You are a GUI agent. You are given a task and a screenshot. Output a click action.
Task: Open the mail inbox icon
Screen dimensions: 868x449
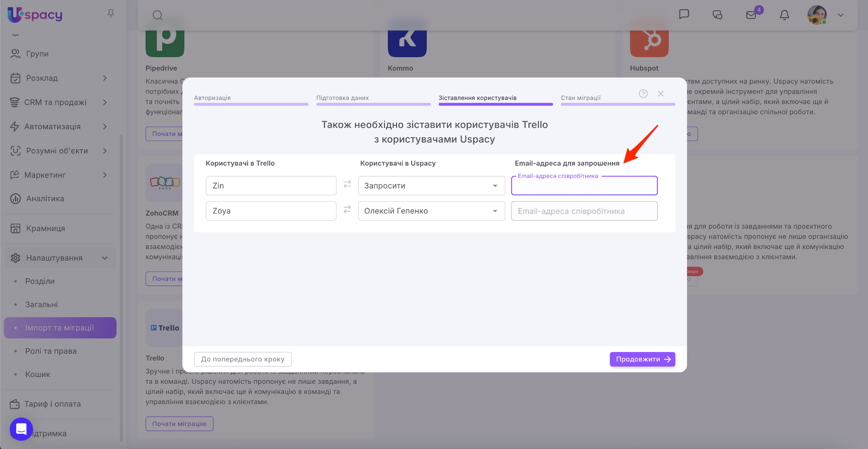tap(751, 15)
